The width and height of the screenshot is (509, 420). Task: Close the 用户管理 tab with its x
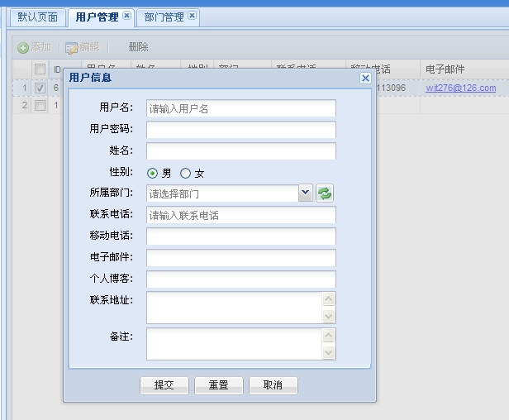click(127, 15)
